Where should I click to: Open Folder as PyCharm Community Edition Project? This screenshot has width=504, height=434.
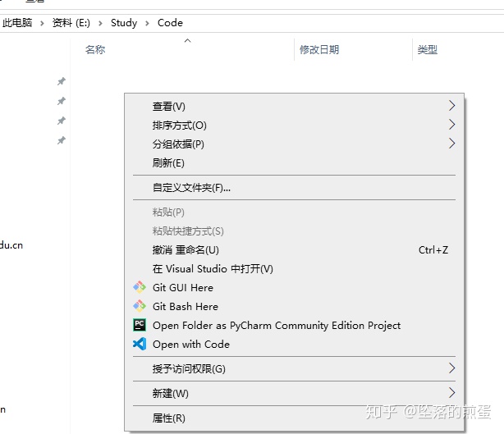[x=294, y=326]
